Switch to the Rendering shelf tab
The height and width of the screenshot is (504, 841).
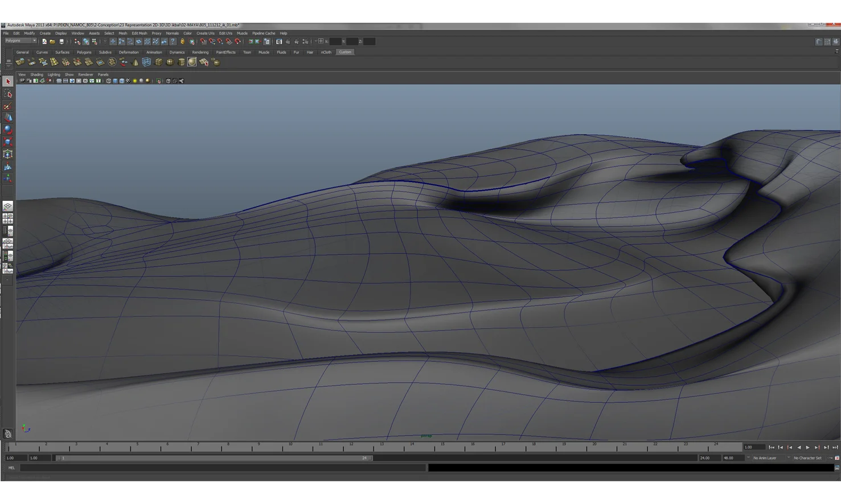pos(200,52)
